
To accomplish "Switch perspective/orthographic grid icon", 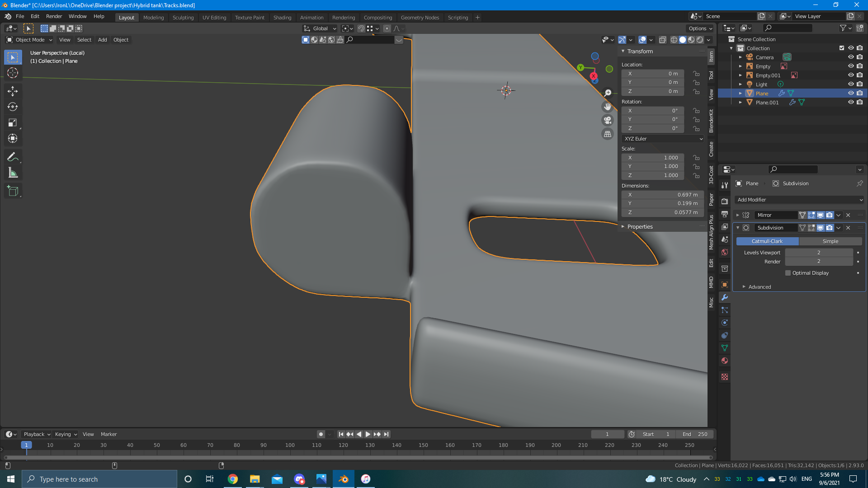I will (608, 134).
